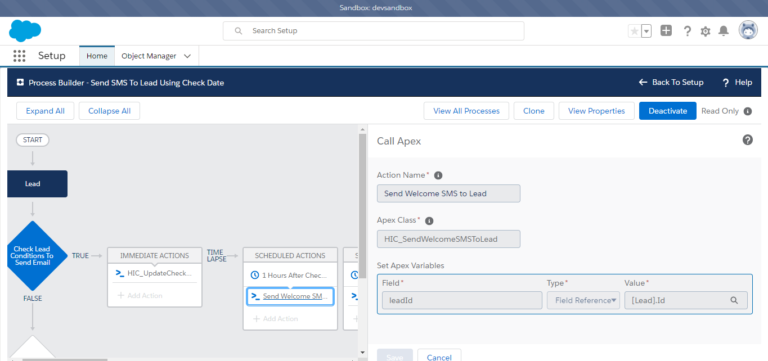Click the IMMEDIATE ACTIONS header
768x361 pixels.
155,255
